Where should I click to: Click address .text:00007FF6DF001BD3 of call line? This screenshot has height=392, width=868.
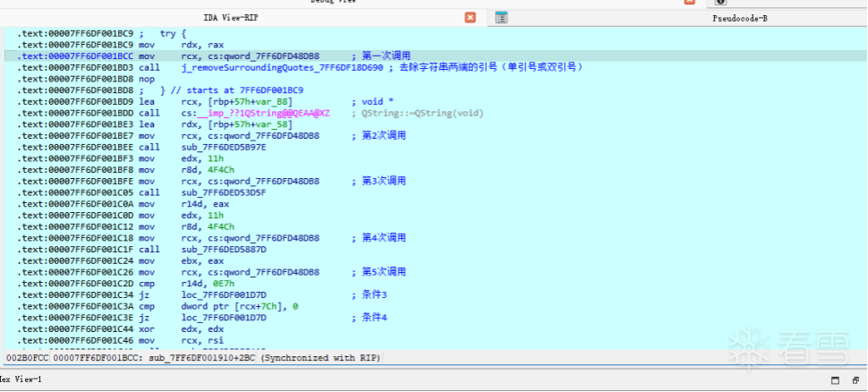[75, 67]
